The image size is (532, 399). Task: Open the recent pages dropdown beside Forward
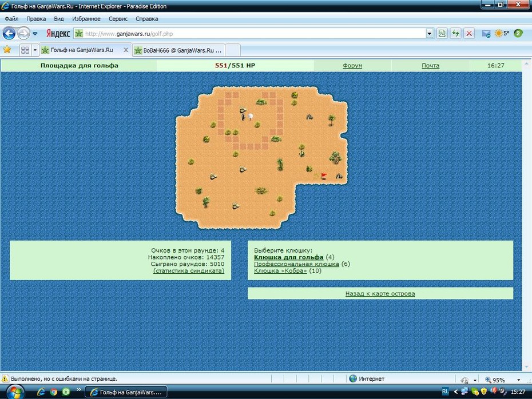(x=35, y=34)
